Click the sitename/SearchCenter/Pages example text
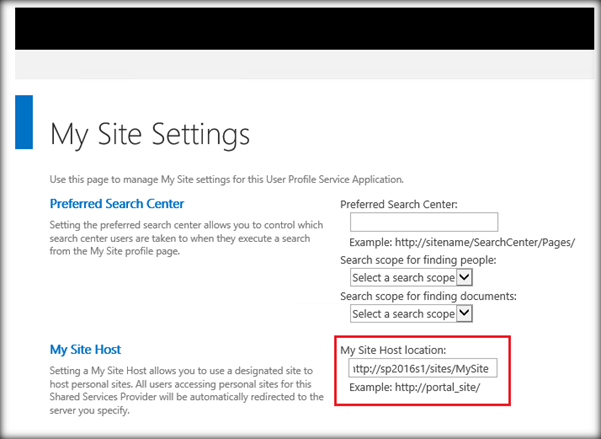This screenshot has height=439, width=601. (x=462, y=242)
